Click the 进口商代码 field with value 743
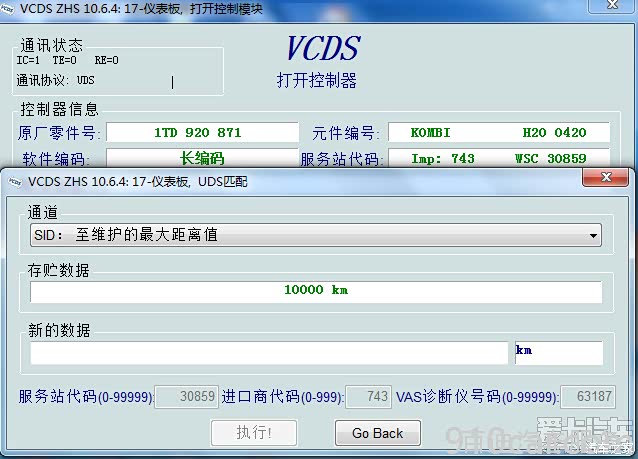The height and width of the screenshot is (459, 638). pos(368,396)
